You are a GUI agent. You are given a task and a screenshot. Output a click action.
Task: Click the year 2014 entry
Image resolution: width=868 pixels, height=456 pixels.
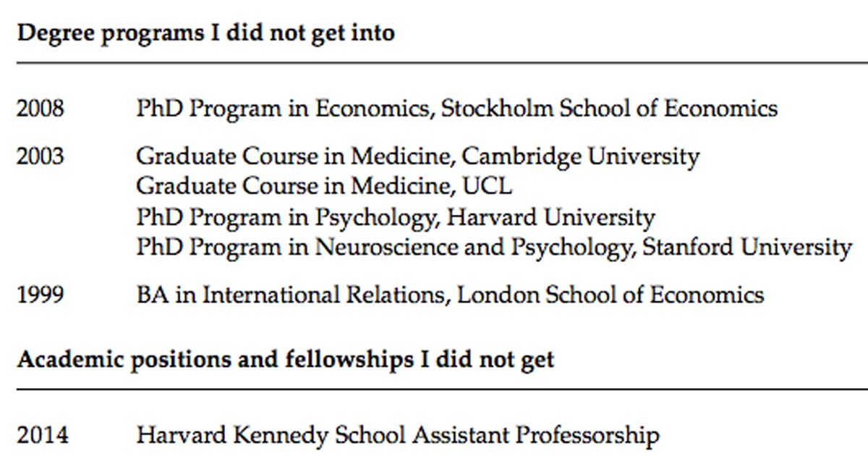point(43,435)
